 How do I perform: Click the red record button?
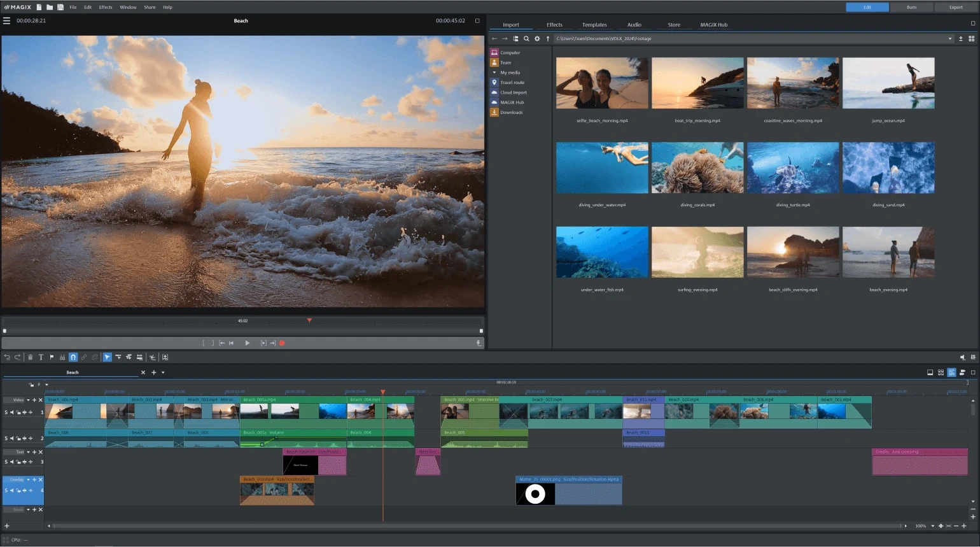click(282, 343)
